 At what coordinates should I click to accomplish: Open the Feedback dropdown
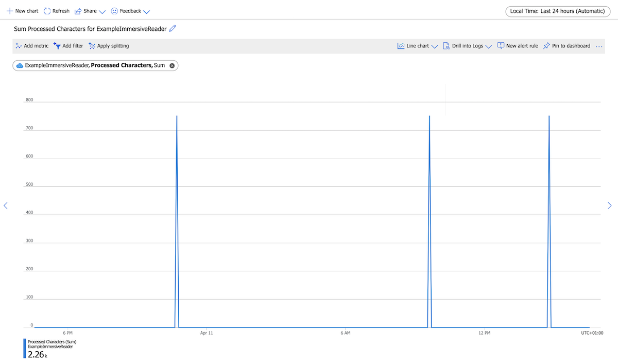[147, 11]
